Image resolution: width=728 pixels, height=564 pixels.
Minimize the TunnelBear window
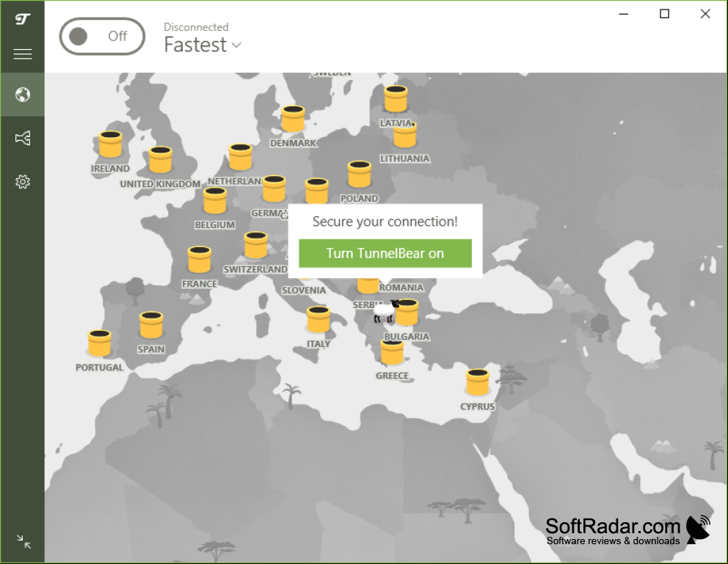624,14
